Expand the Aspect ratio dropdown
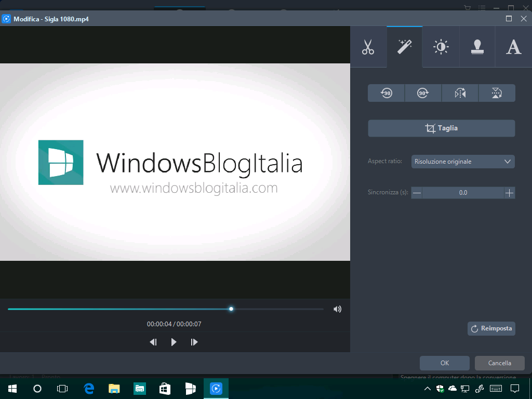This screenshot has width=532, height=399. (463, 162)
